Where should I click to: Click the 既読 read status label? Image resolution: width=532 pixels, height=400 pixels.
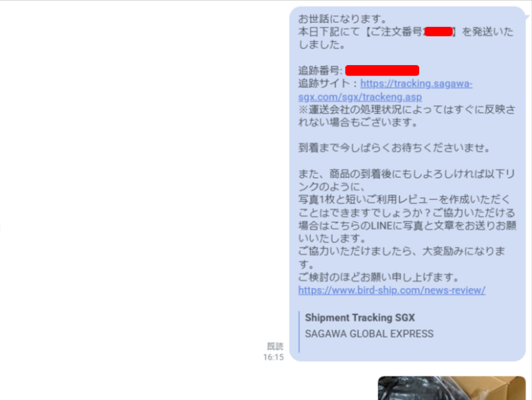tap(275, 346)
